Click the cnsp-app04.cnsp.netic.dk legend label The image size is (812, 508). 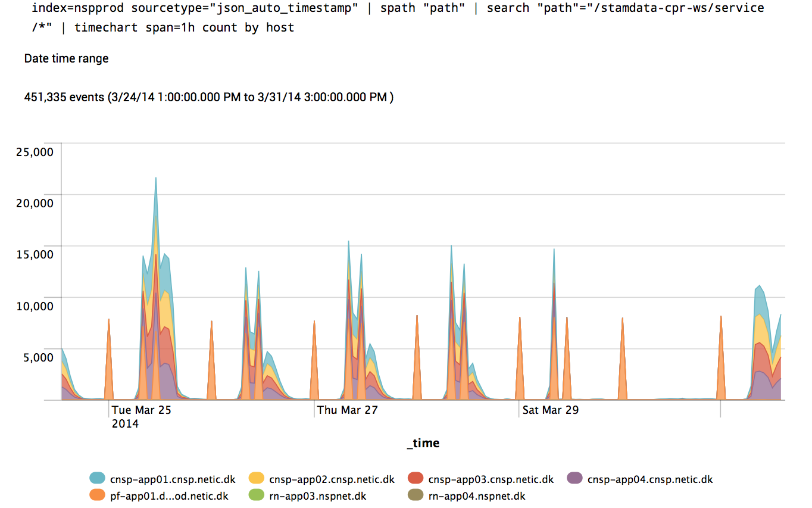click(649, 479)
